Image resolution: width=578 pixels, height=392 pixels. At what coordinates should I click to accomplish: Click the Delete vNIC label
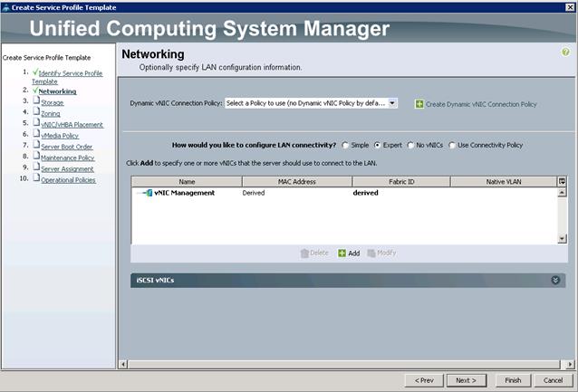pos(319,253)
